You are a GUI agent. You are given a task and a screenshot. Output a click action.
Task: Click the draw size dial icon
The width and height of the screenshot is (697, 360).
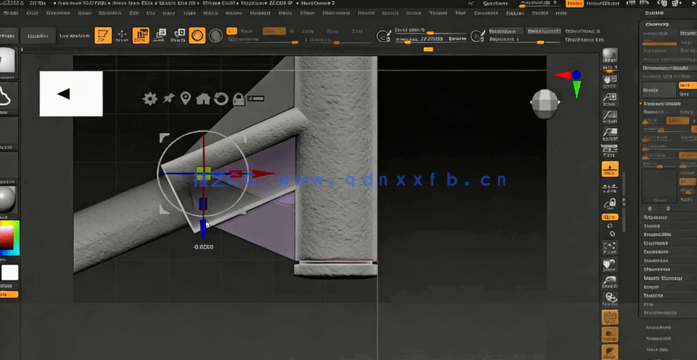pyautogui.click(x=477, y=36)
